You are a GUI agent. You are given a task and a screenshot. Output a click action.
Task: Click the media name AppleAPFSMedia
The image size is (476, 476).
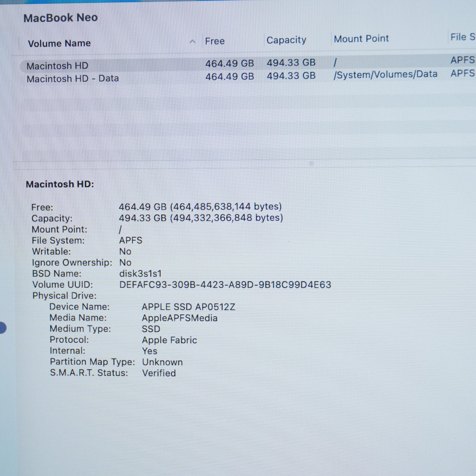coord(180,318)
